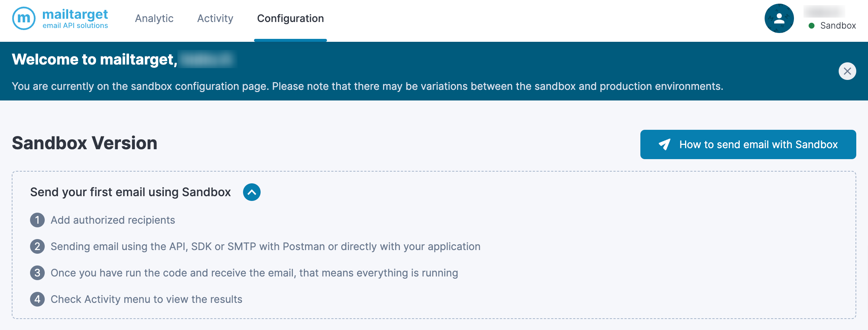This screenshot has height=330, width=868.
Task: Click the mailtarget email API solutions wordmark
Action: click(x=75, y=18)
